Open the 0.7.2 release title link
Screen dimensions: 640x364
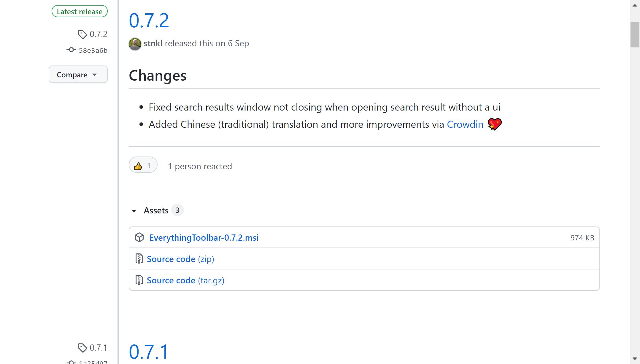coord(149,20)
